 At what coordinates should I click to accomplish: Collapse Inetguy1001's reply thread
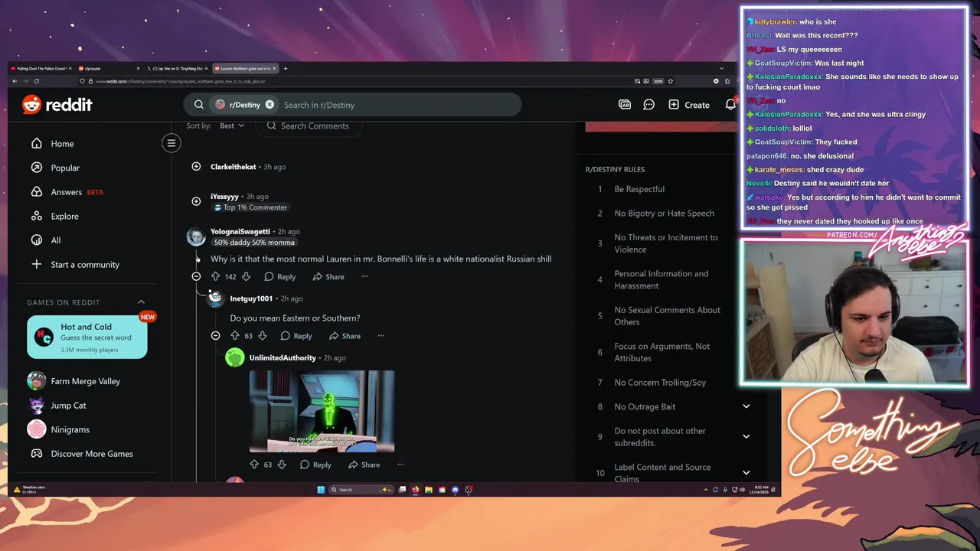215,336
